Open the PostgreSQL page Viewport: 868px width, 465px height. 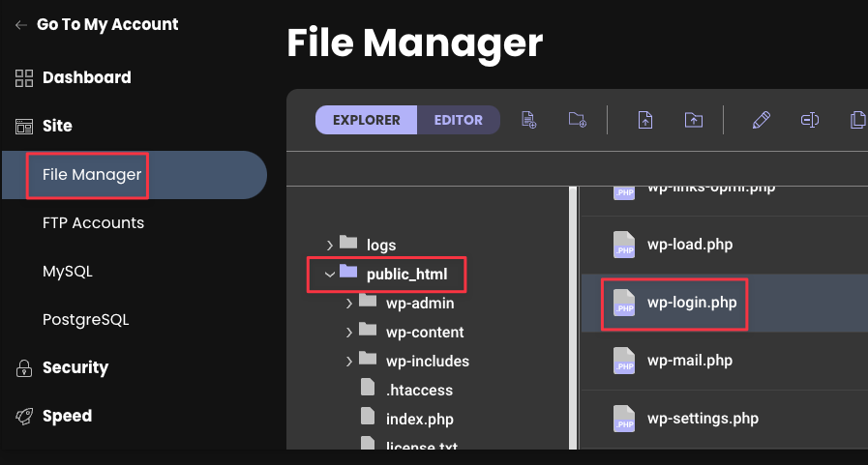tap(86, 320)
